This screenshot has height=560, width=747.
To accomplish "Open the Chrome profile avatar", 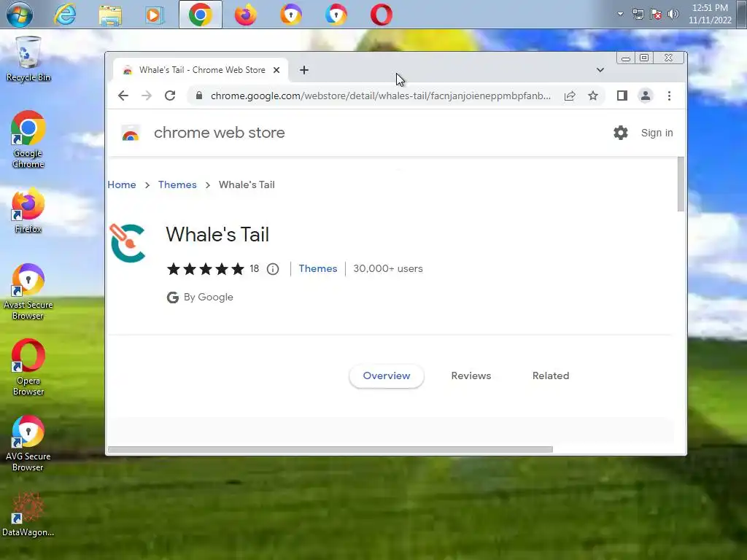I will (x=645, y=96).
